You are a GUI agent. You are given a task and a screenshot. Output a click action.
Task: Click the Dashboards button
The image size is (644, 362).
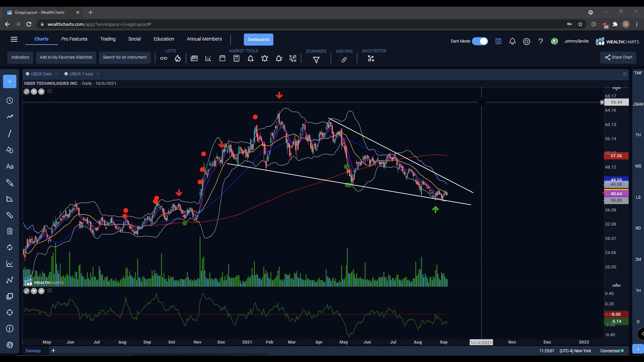click(259, 40)
